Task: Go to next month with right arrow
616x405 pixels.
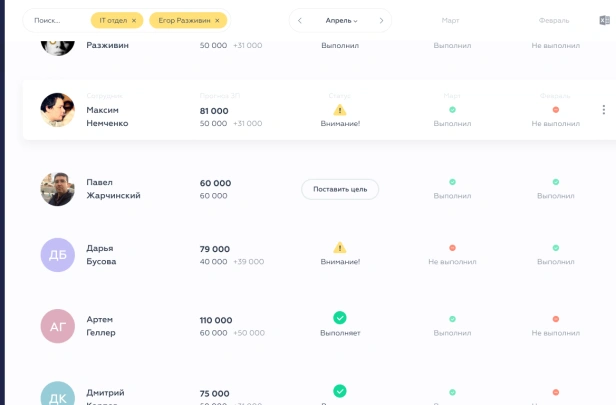Action: pos(381,20)
